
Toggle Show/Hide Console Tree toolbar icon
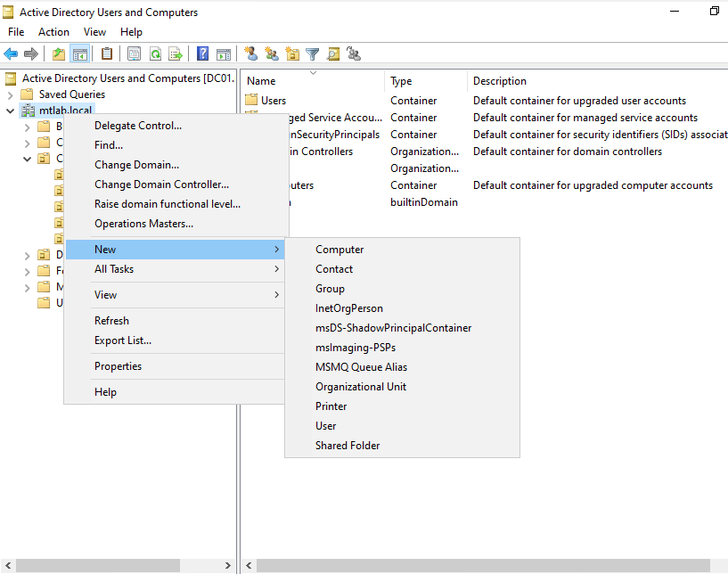pyautogui.click(x=79, y=53)
